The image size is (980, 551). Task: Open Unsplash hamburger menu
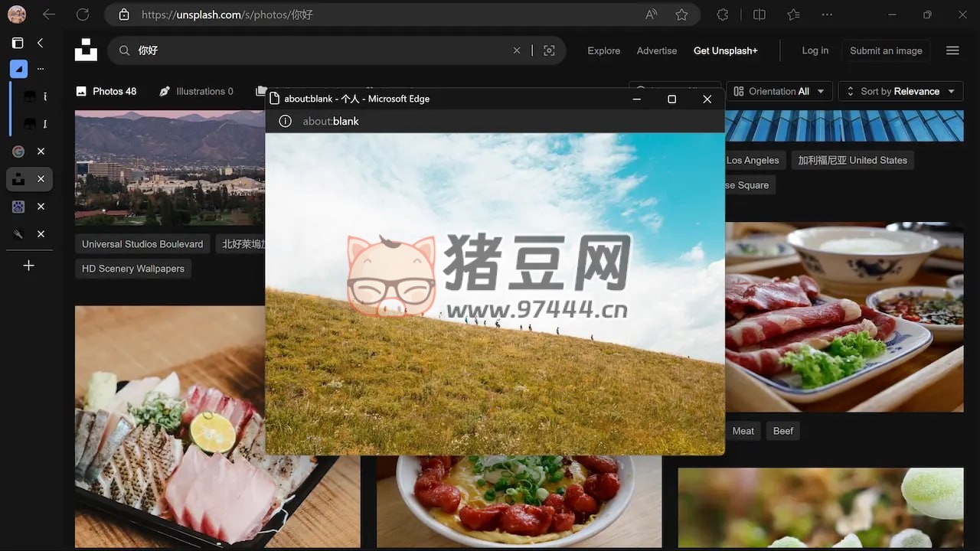952,51
